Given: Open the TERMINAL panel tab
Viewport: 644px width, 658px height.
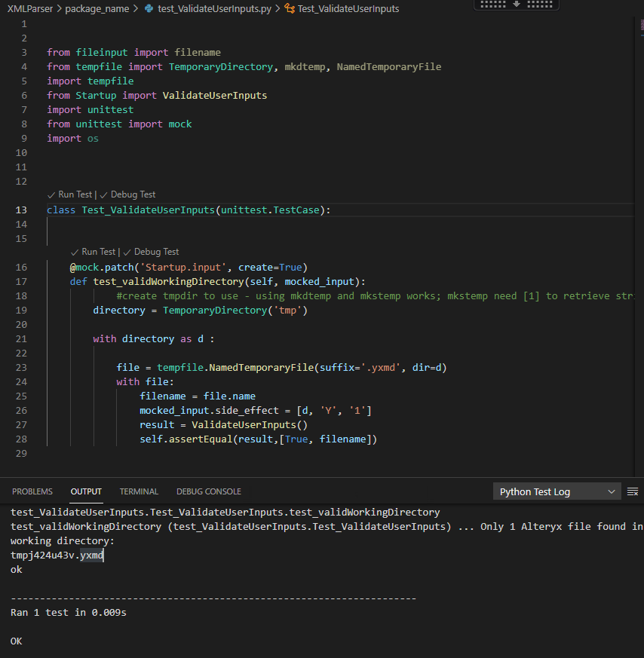Looking at the screenshot, I should (139, 491).
